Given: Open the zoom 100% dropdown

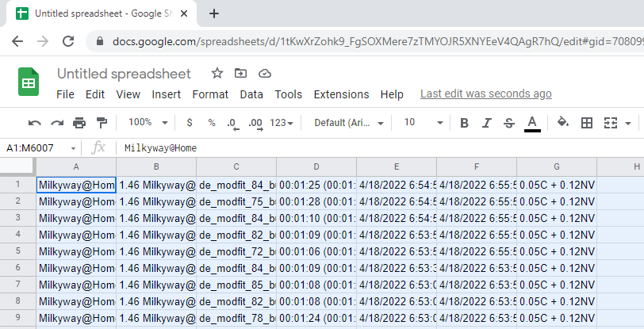Looking at the screenshot, I should 148,122.
